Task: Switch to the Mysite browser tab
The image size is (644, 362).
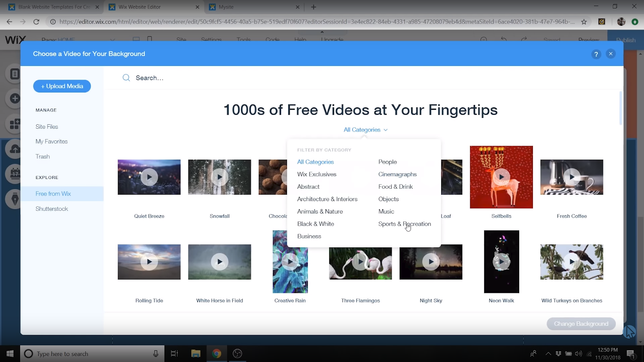Action: [254, 7]
